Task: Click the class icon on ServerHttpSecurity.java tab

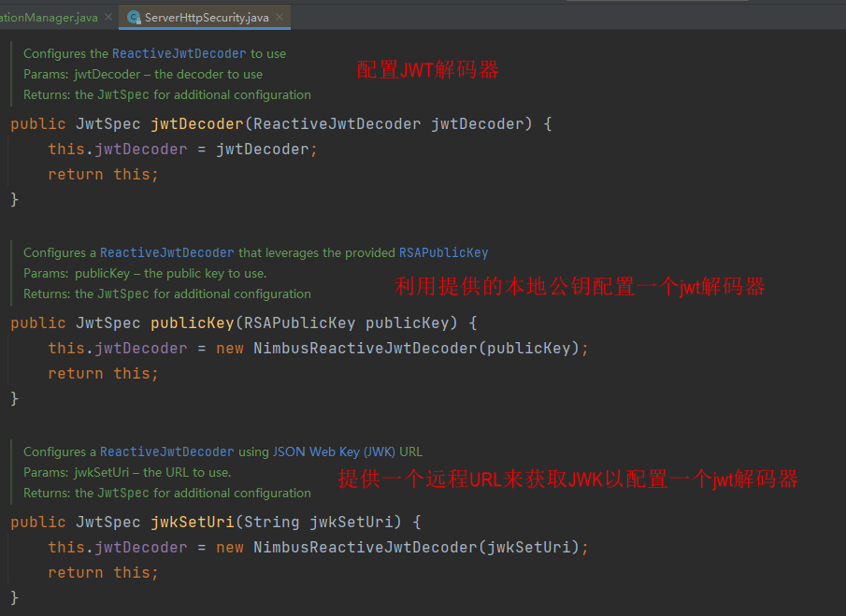Action: tap(134, 17)
